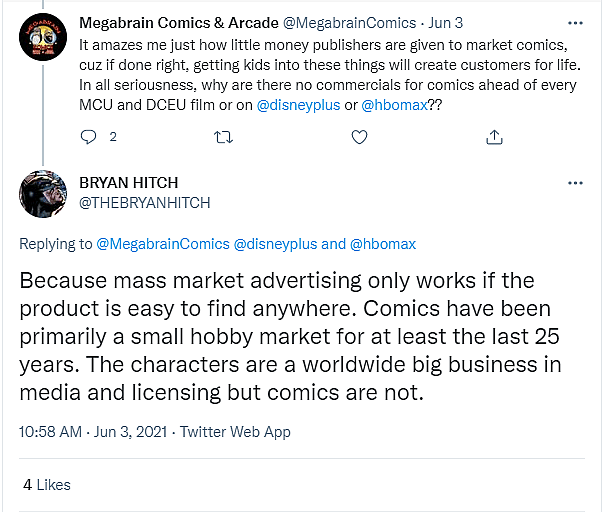The image size is (604, 512).
Task: View the 4 Likes list
Action: (x=47, y=484)
